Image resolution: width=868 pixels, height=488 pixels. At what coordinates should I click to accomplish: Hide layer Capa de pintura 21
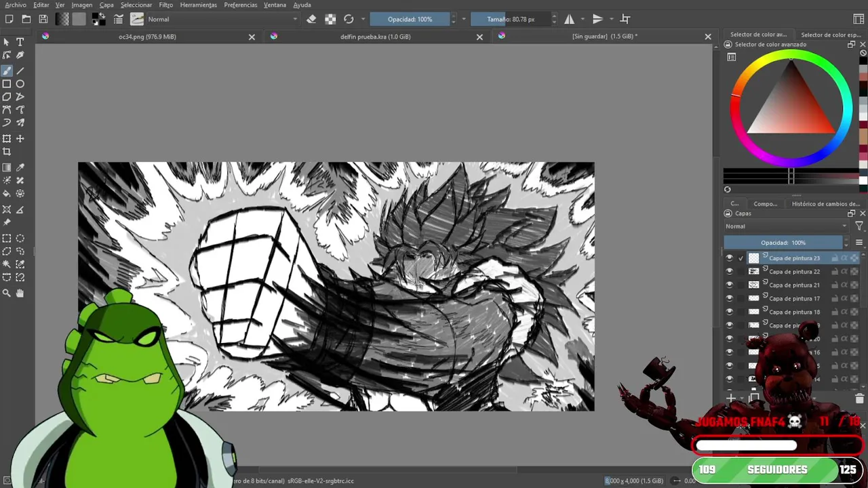pos(730,285)
